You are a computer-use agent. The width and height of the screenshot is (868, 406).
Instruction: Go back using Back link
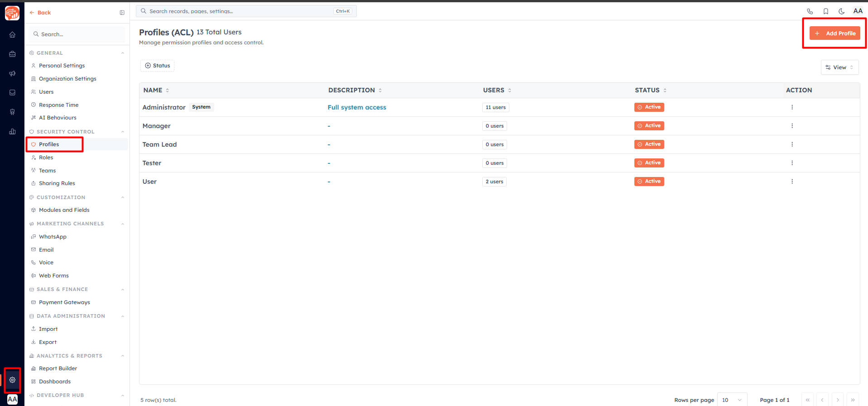40,13
